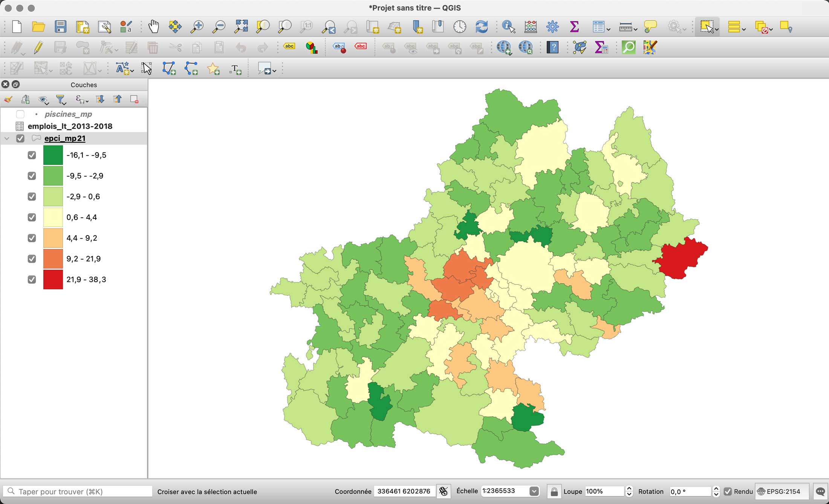Open the attribute table
The height and width of the screenshot is (504, 829).
[598, 26]
